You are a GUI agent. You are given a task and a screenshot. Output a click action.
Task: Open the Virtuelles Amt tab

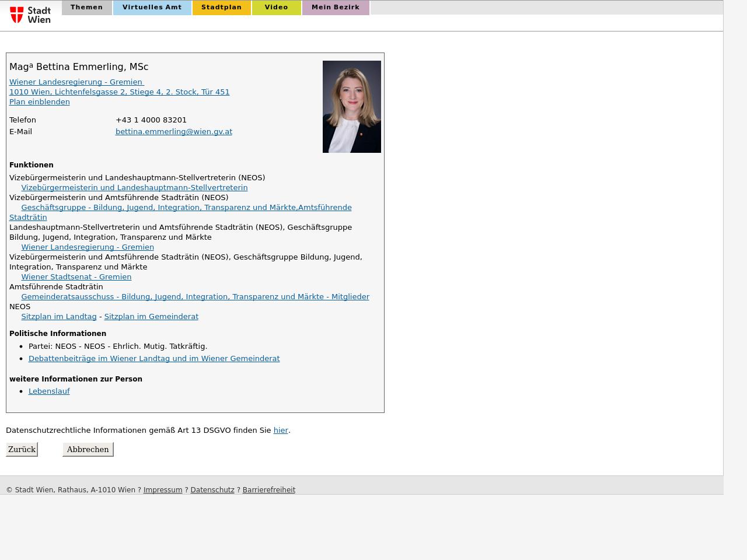coord(152,8)
